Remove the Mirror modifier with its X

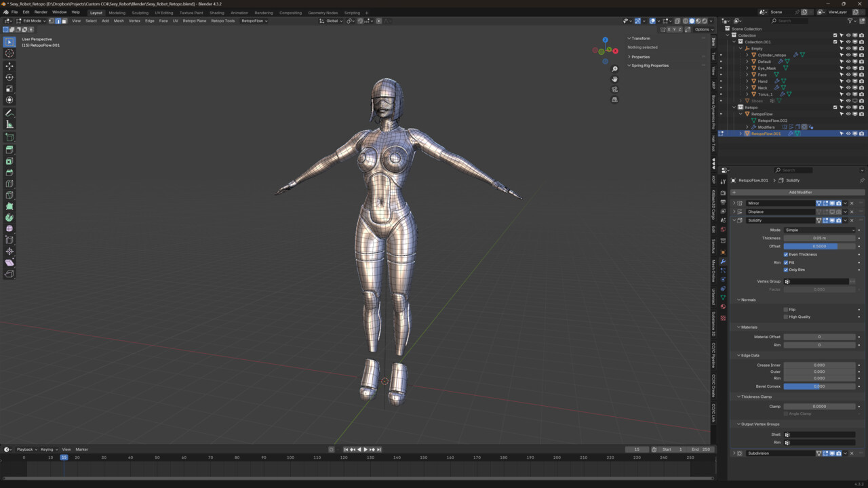[852, 203]
